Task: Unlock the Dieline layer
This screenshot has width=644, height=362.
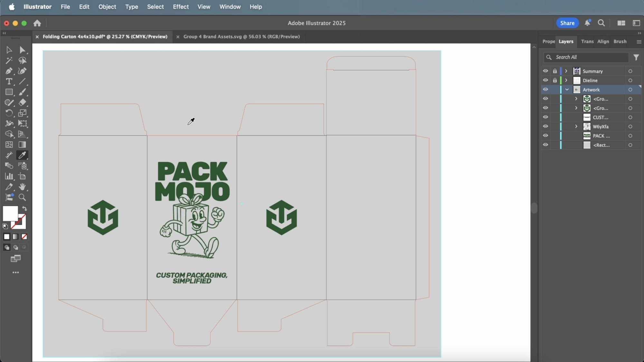Action: [x=555, y=80]
